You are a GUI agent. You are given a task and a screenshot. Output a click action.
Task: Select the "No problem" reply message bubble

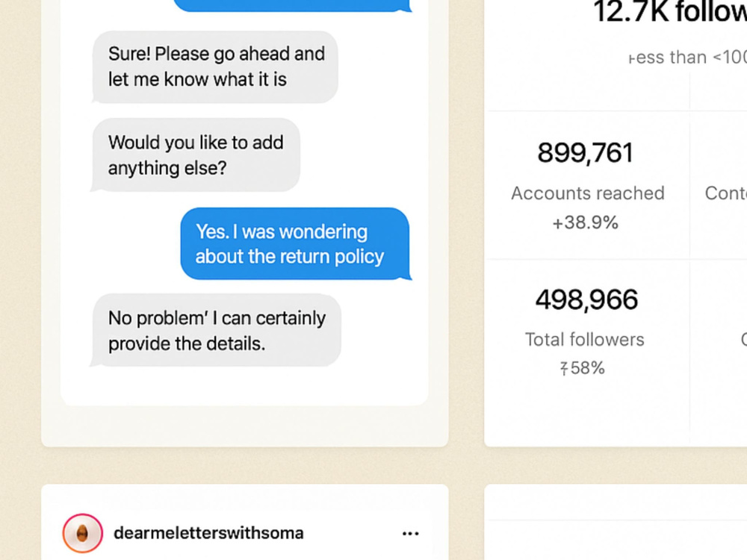click(216, 330)
